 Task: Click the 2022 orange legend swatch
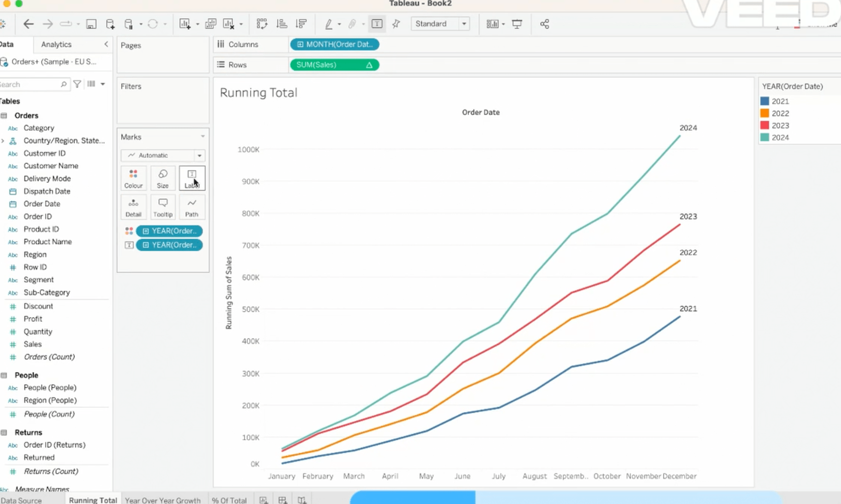(x=765, y=113)
